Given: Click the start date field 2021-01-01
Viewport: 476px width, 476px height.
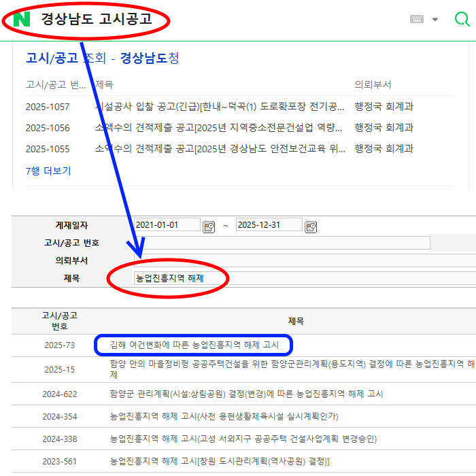Looking at the screenshot, I should (x=167, y=225).
